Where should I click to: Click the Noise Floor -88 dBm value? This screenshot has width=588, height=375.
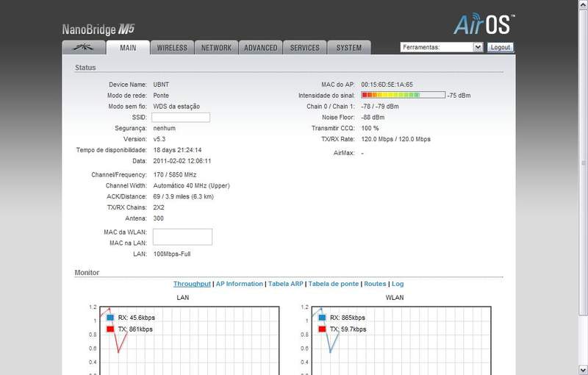373,118
